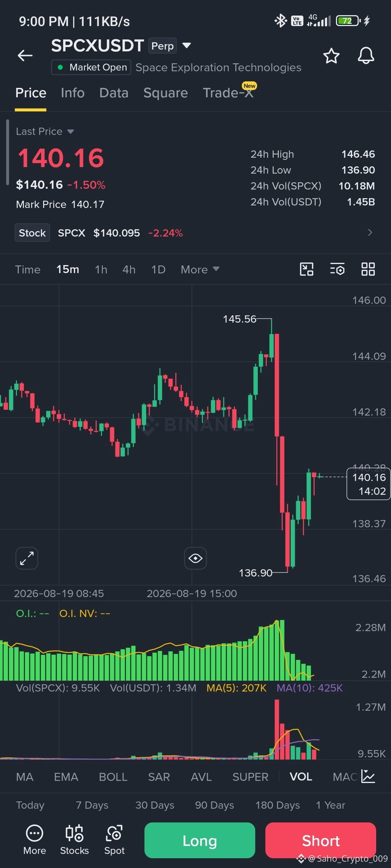Tap the Bluetooth status icon
The width and height of the screenshot is (391, 868).
(280, 21)
